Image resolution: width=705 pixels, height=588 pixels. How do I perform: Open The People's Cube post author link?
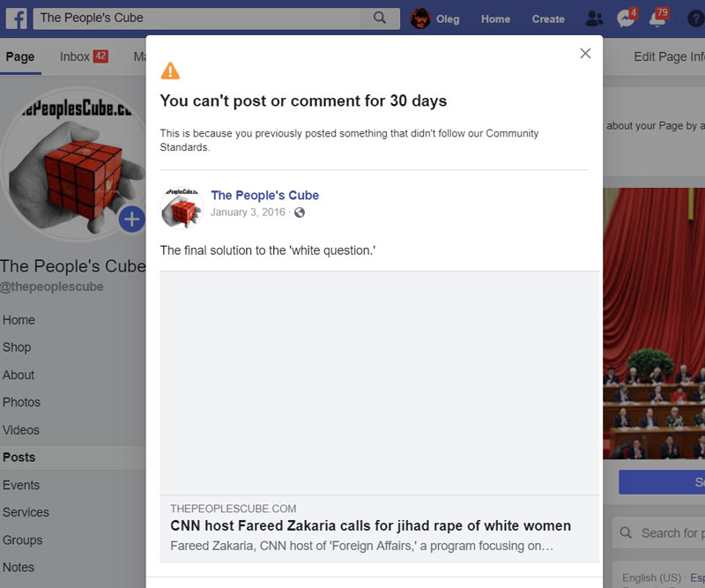[264, 195]
